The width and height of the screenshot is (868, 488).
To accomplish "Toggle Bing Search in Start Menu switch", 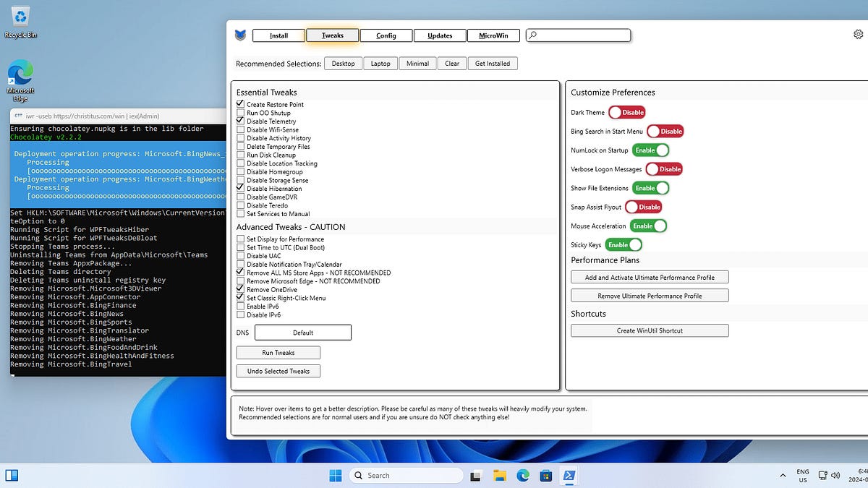I will point(665,132).
